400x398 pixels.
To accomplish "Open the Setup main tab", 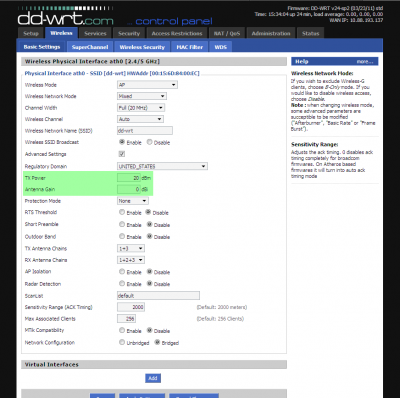I will click(31, 33).
